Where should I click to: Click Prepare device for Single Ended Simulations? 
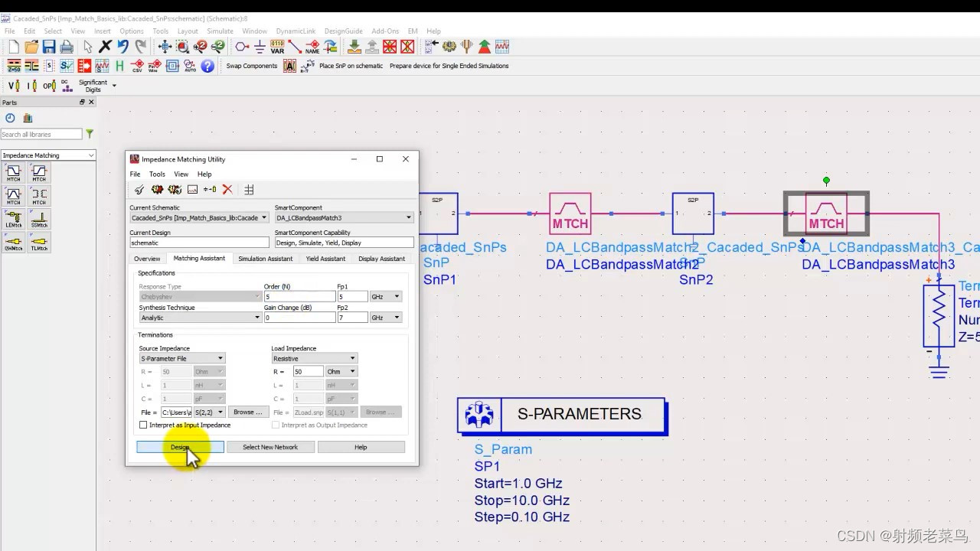[449, 66]
